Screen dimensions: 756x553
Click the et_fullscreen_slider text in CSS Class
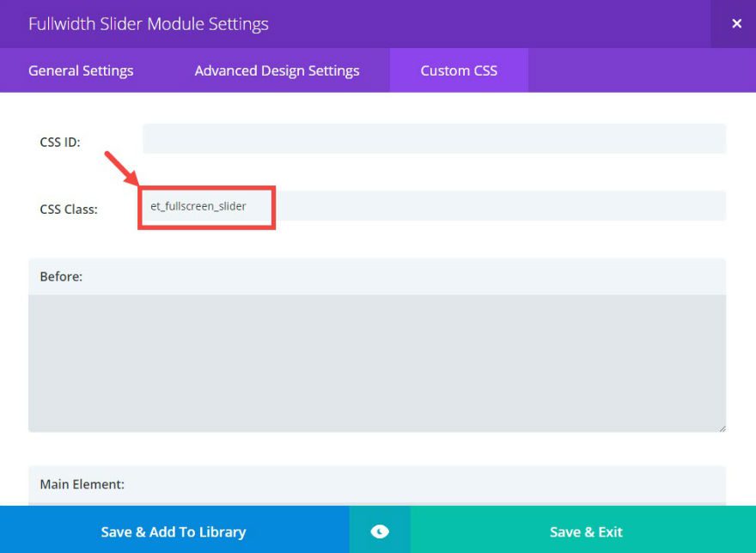click(x=198, y=207)
